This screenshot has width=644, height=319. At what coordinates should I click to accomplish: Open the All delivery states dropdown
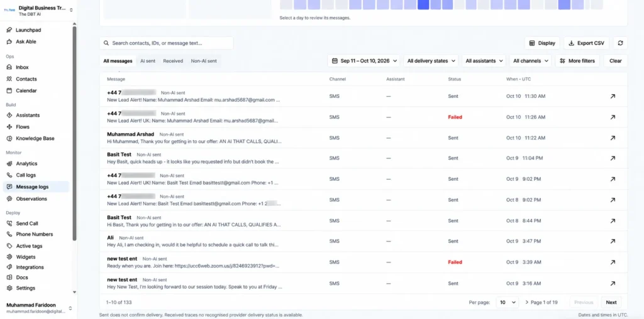pos(431,61)
